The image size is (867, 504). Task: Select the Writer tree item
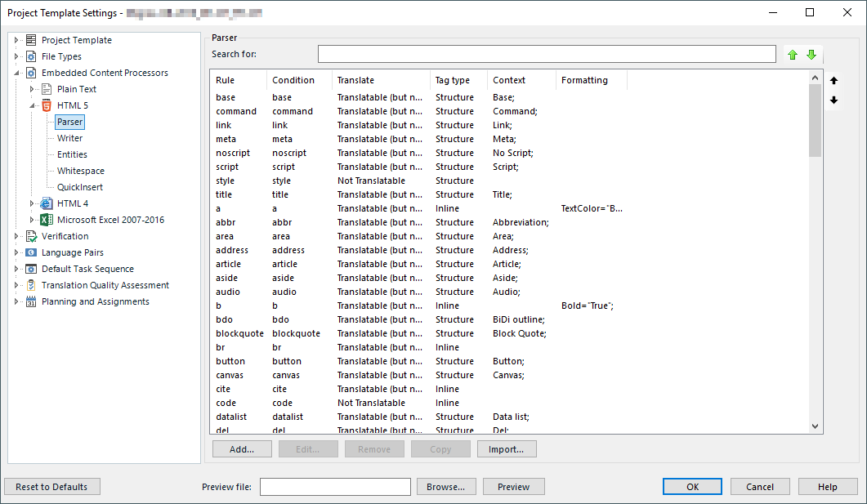(x=69, y=138)
